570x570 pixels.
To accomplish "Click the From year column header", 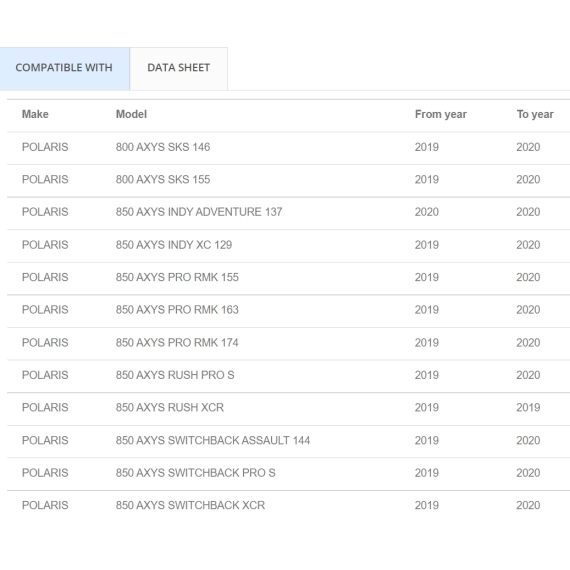I will 441,114.
